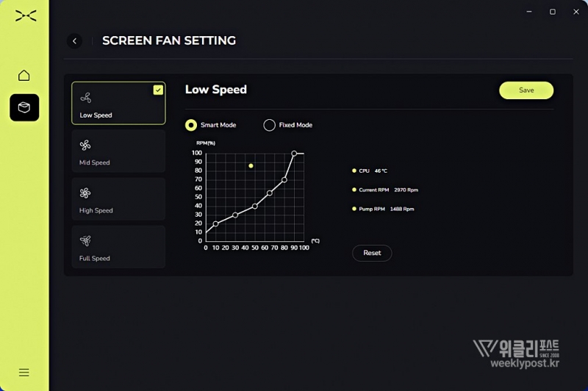Click the Mid Speed fan icon
Image resolution: width=588 pixels, height=391 pixels.
coord(85,146)
